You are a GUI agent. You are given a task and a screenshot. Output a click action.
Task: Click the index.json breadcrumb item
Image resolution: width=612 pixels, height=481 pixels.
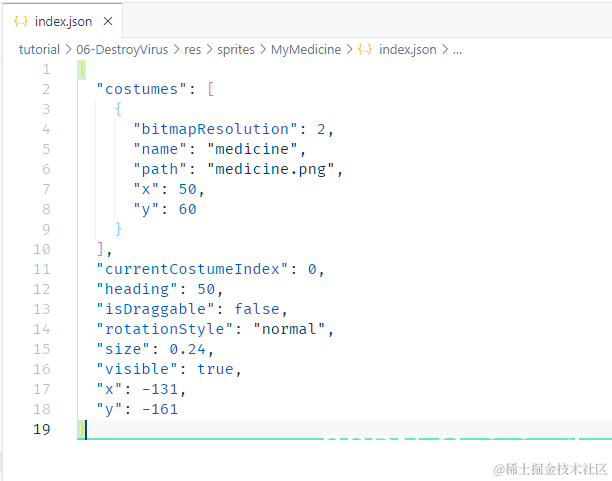point(407,50)
